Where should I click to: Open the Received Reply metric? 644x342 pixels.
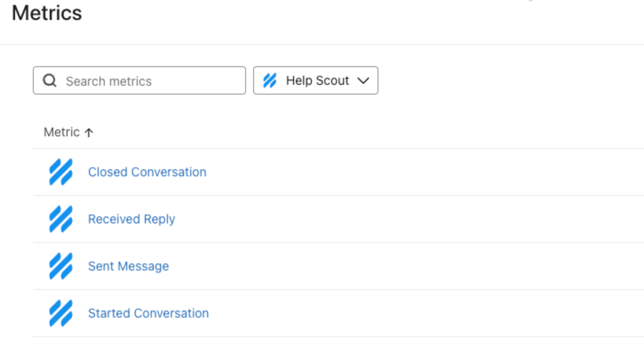(x=131, y=219)
